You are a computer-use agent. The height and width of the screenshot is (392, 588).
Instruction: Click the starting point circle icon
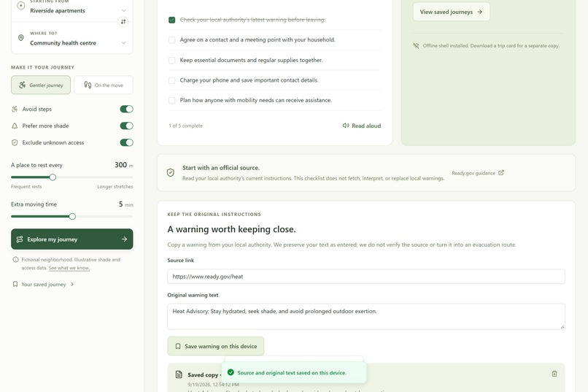pos(21,6)
